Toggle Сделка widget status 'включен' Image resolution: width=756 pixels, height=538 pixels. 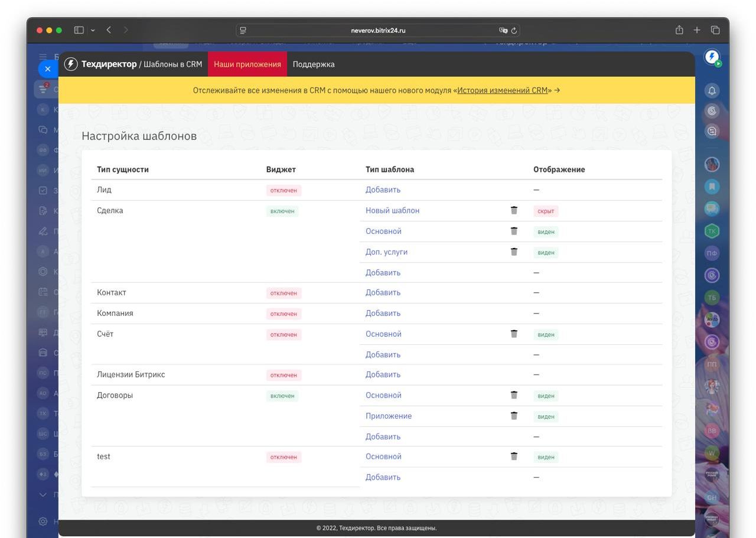282,211
